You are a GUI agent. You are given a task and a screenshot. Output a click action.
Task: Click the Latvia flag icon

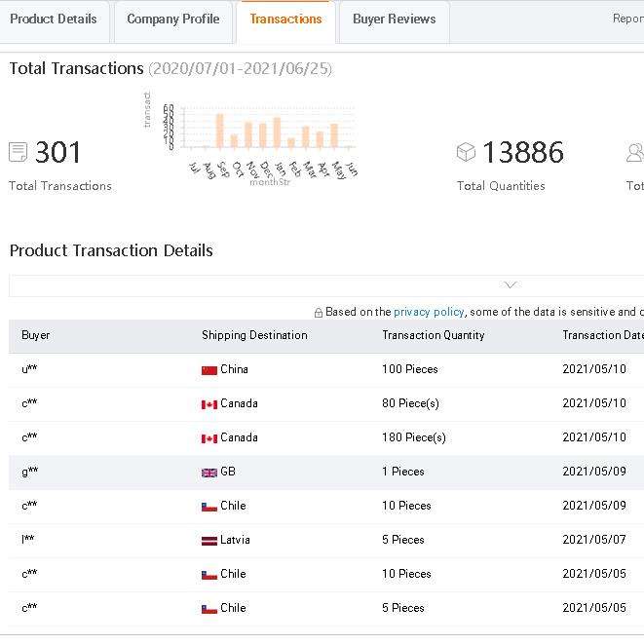(x=209, y=541)
